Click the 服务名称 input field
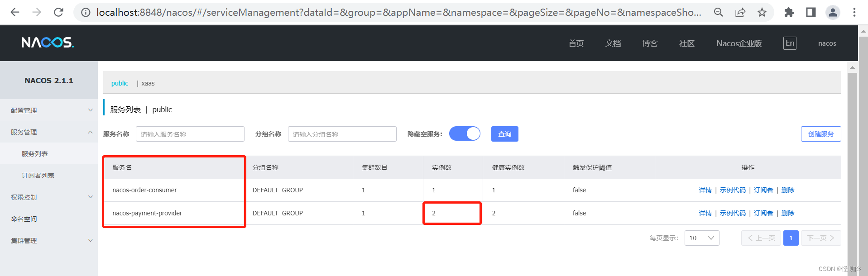Viewport: 868px width, 276px height. coord(190,134)
